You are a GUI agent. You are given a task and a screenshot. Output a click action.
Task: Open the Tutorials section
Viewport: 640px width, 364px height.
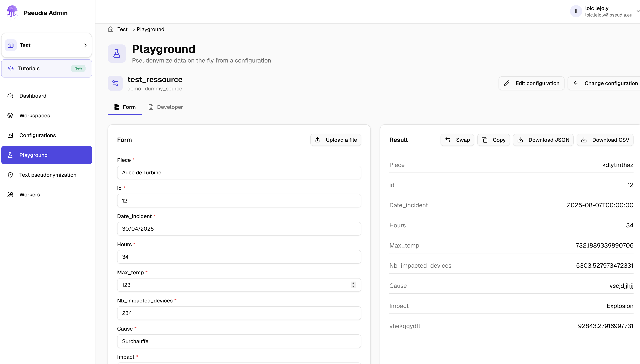(47, 69)
